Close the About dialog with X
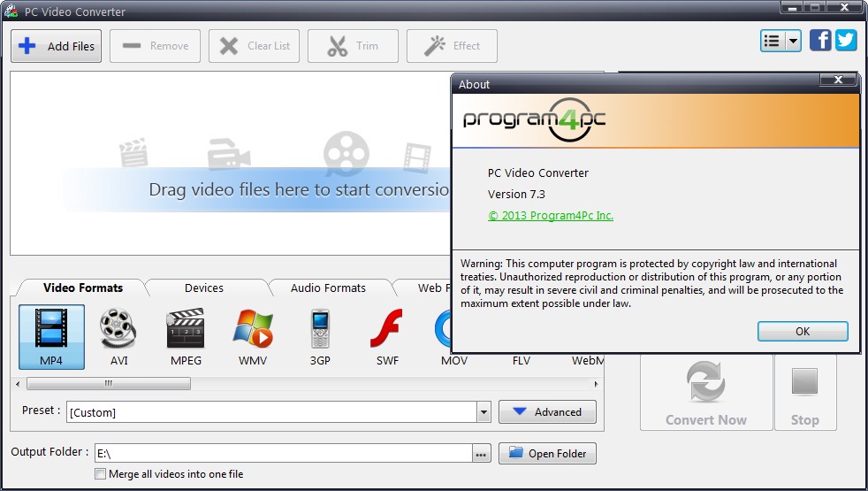This screenshot has width=868, height=491. point(838,80)
